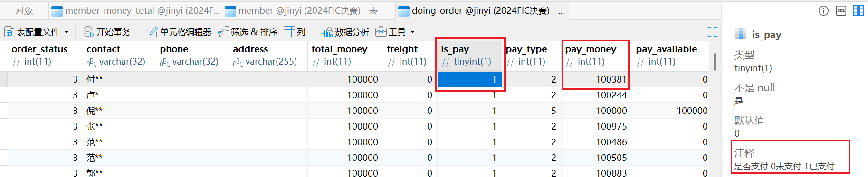The width and height of the screenshot is (868, 177).
Task: Click the info icon in right panel
Action: (824, 10)
